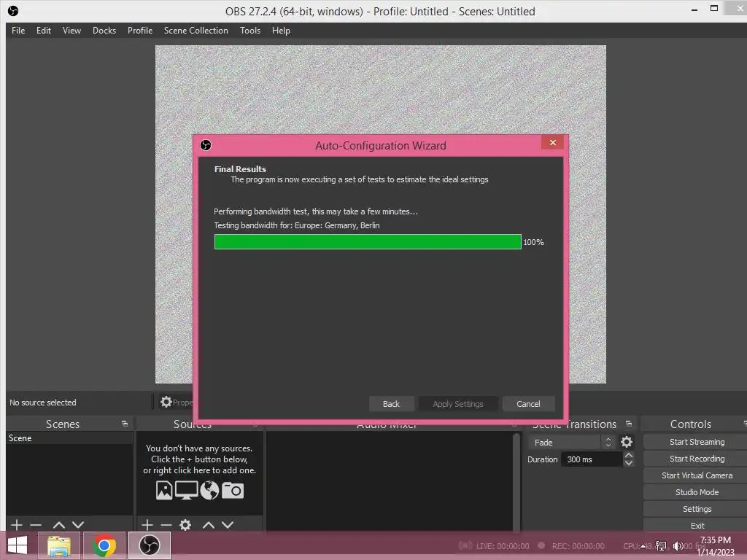Click the image source icon in Sources
Viewport: 747px width, 560px height.
(x=164, y=490)
